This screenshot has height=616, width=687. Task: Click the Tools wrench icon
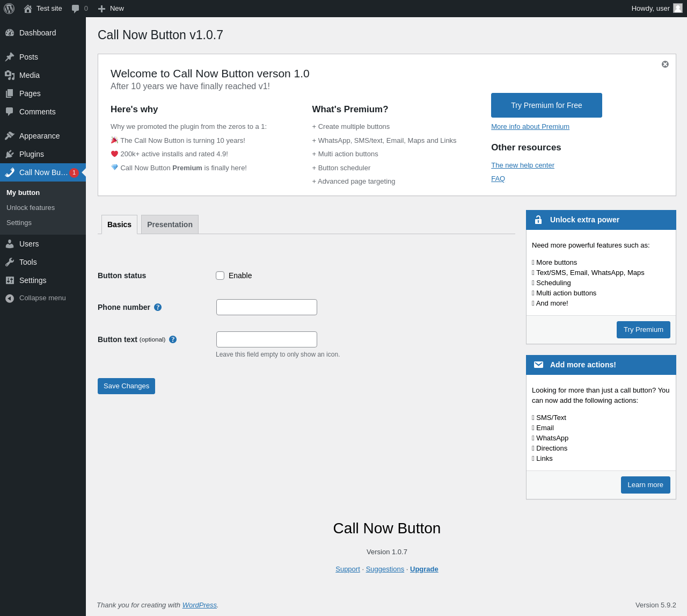(10, 262)
